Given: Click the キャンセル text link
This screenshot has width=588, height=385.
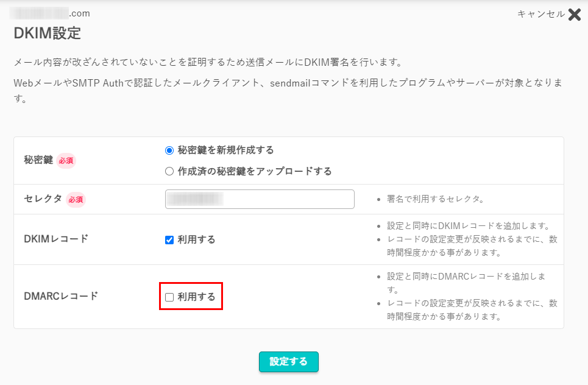Looking at the screenshot, I should click(x=540, y=14).
